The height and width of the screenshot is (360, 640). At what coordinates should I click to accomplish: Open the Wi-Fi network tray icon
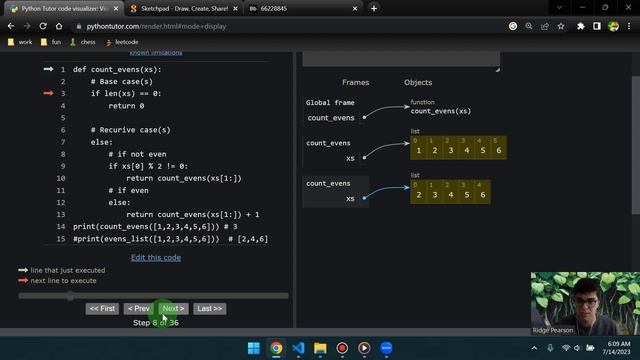point(566,348)
